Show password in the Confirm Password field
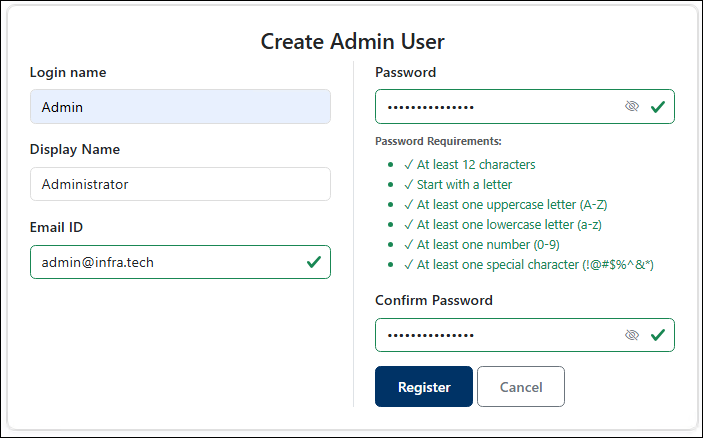The height and width of the screenshot is (438, 703). click(632, 335)
